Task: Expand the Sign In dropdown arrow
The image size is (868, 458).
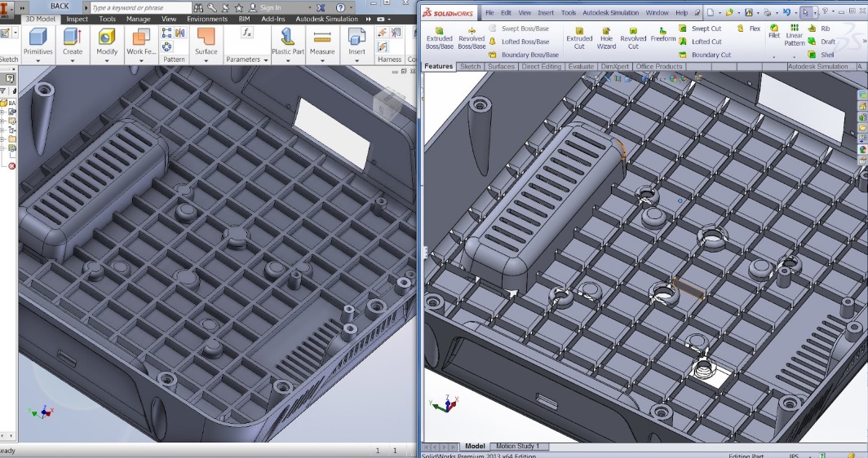Action: coord(310,8)
